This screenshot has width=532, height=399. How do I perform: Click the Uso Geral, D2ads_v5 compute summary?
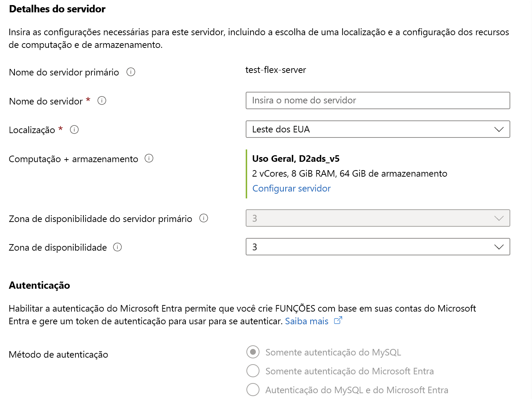pyautogui.click(x=296, y=159)
